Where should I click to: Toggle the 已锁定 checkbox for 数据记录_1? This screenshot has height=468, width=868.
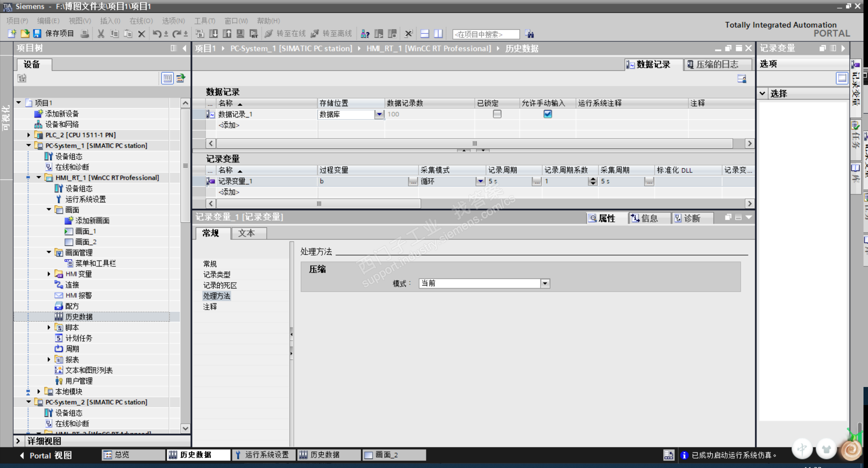(497, 114)
